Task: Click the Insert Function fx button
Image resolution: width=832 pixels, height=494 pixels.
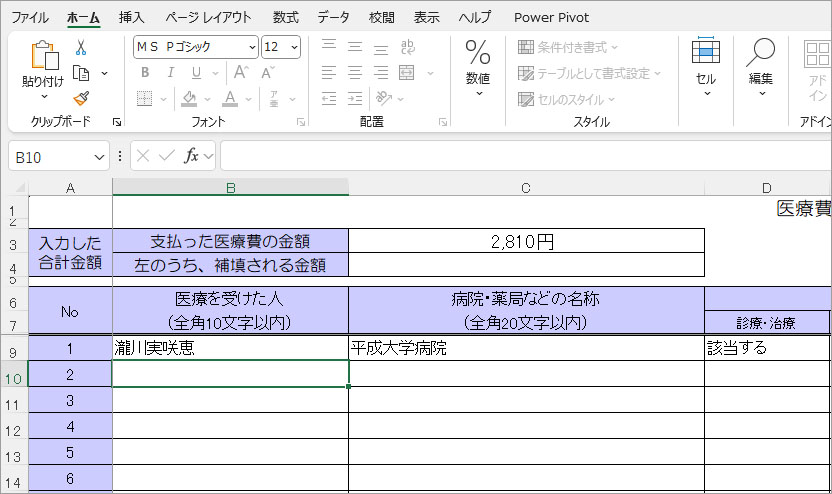Action: click(192, 156)
